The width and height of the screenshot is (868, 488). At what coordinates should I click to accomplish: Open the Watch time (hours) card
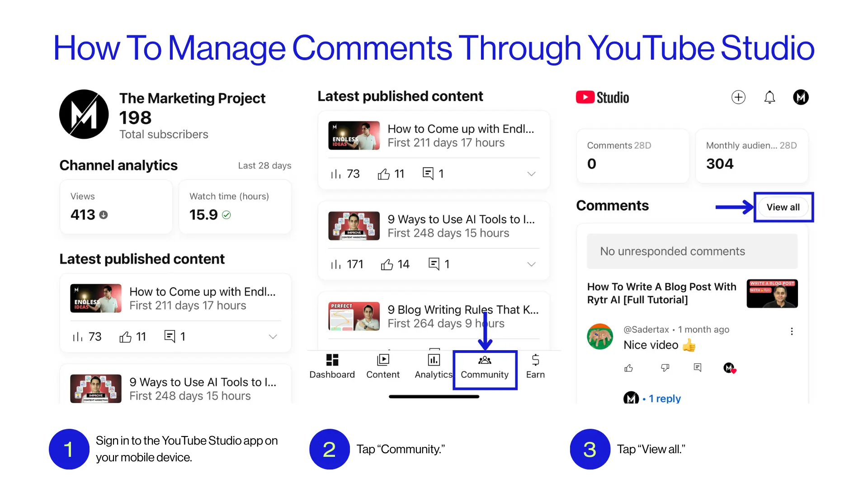(x=235, y=207)
